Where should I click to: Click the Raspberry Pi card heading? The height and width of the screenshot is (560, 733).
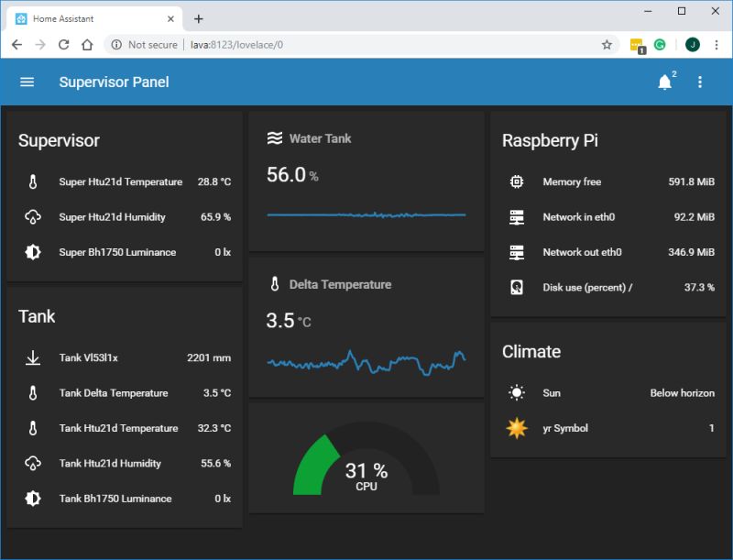tap(551, 141)
